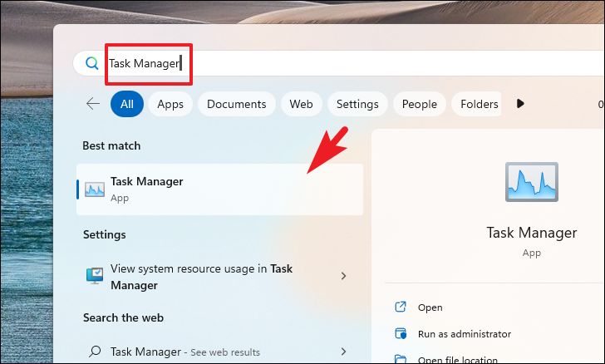This screenshot has height=364, width=605.
Task: Switch to the Folders filter
Action: [x=476, y=104]
